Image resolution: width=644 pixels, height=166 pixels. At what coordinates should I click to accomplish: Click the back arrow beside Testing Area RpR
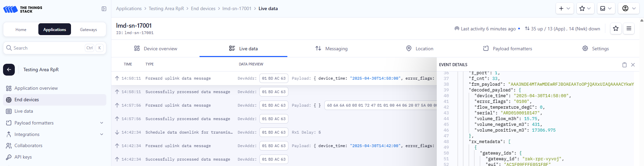[9, 70]
